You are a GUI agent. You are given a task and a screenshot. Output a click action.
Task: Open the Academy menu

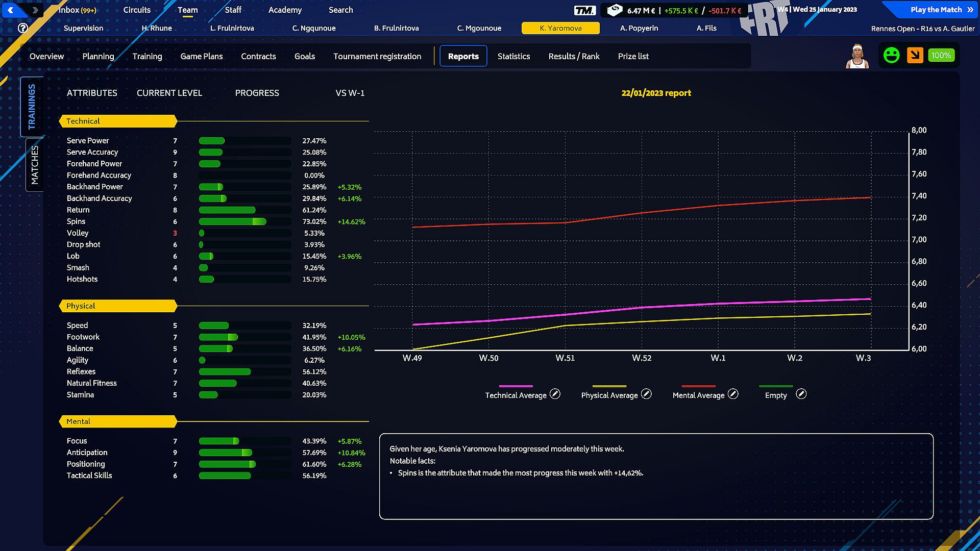pos(285,10)
